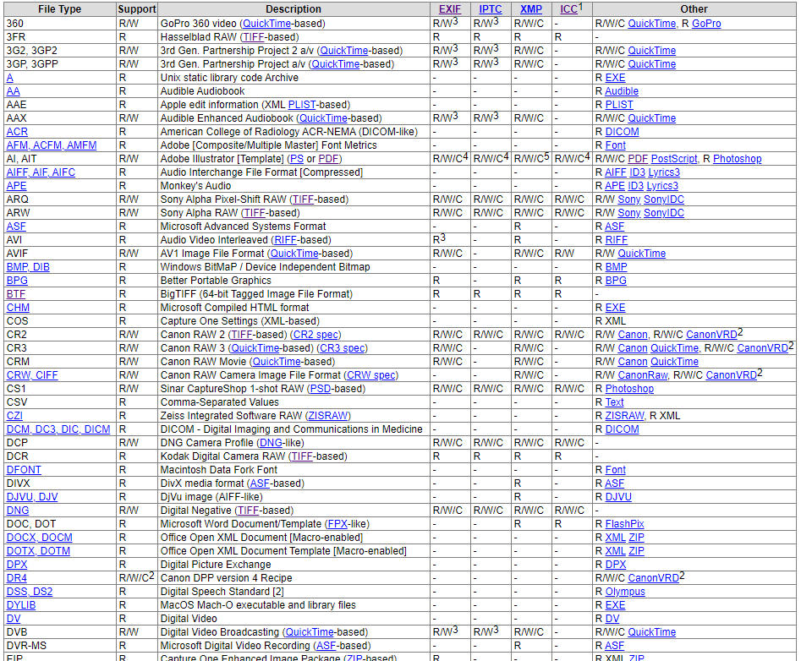The image size is (812, 661).
Task: Click the BTF file type link
Action: [x=15, y=294]
